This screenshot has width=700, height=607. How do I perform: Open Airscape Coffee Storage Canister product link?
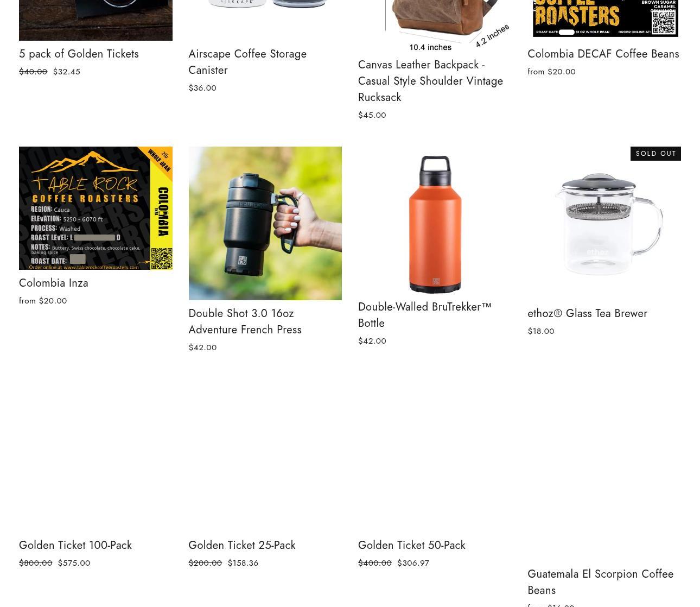click(247, 62)
